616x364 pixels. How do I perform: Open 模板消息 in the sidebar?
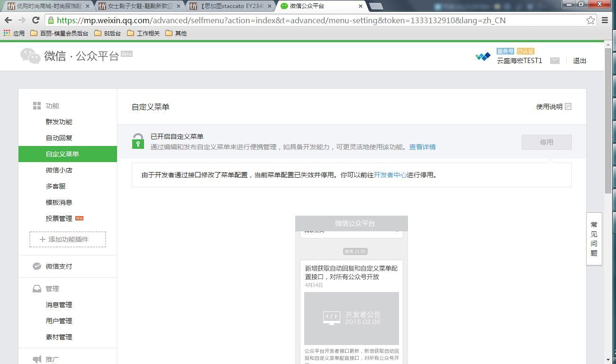coord(59,202)
